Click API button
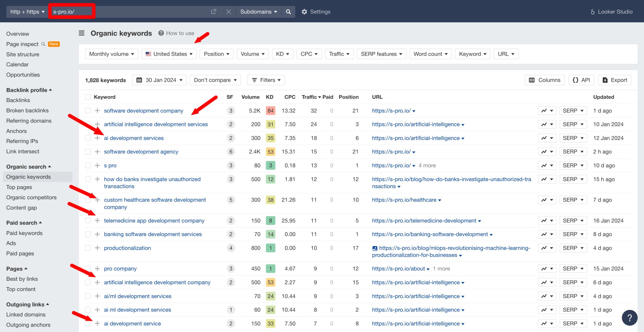644x332 pixels. coord(581,80)
